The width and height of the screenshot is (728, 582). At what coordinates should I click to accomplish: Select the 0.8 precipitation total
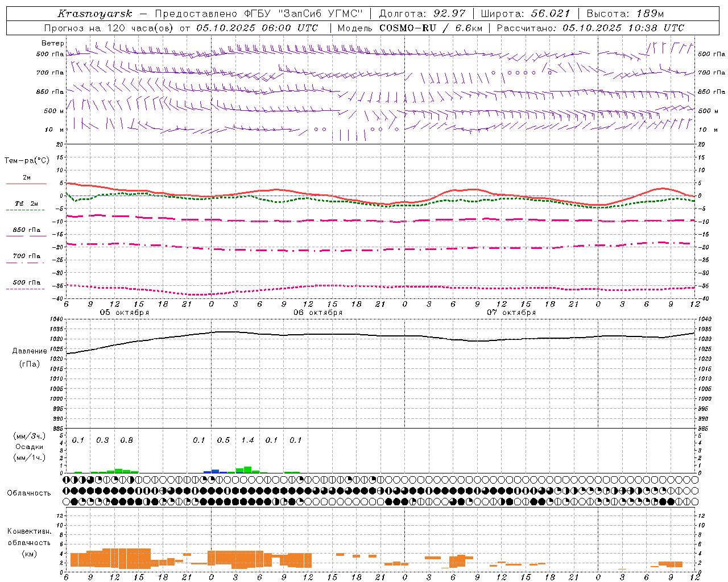pos(127,440)
